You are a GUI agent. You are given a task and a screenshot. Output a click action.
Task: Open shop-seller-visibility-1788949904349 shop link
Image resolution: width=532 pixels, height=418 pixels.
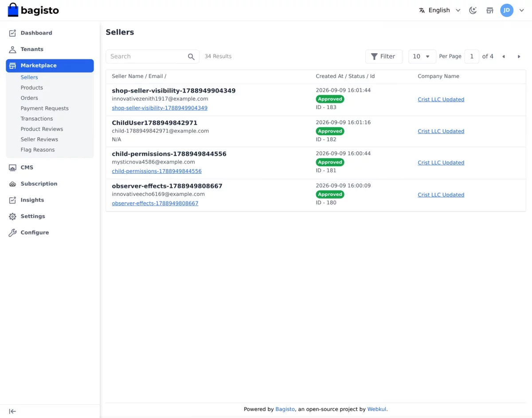[x=160, y=108]
